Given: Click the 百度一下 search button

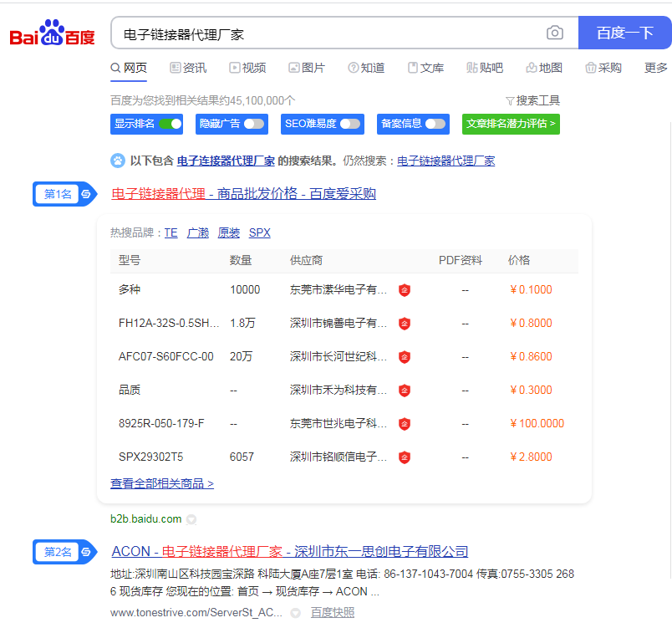Looking at the screenshot, I should pos(624,33).
